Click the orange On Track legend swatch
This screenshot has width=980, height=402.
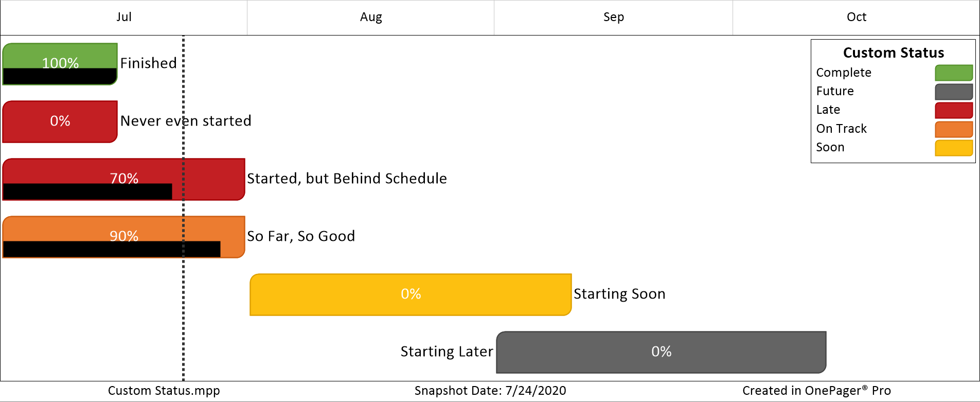pyautogui.click(x=954, y=129)
